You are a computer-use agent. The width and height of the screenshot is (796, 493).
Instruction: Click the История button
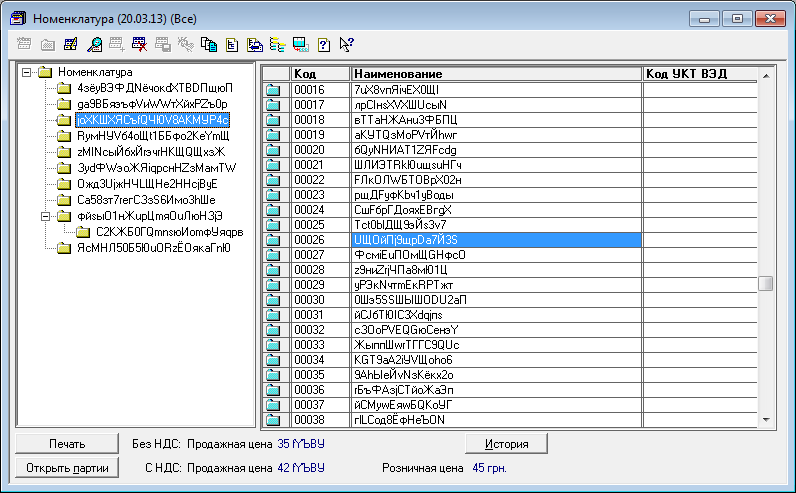pyautogui.click(x=507, y=444)
